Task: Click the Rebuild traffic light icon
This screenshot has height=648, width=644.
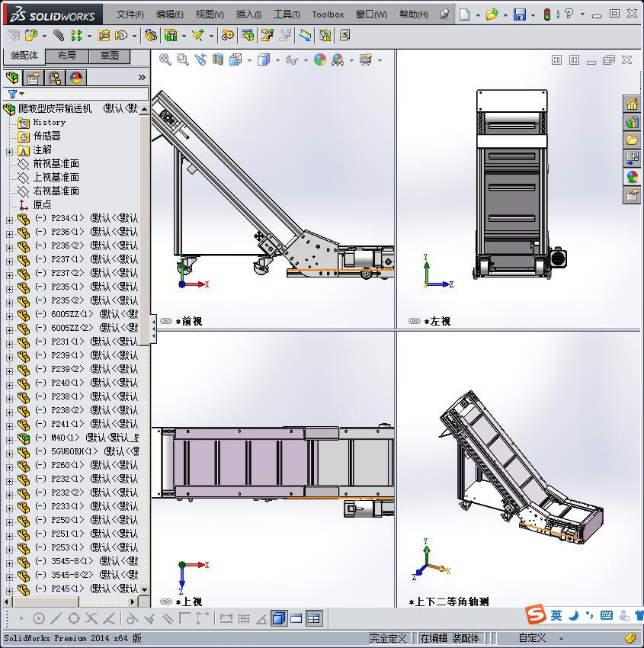Action: (547, 14)
